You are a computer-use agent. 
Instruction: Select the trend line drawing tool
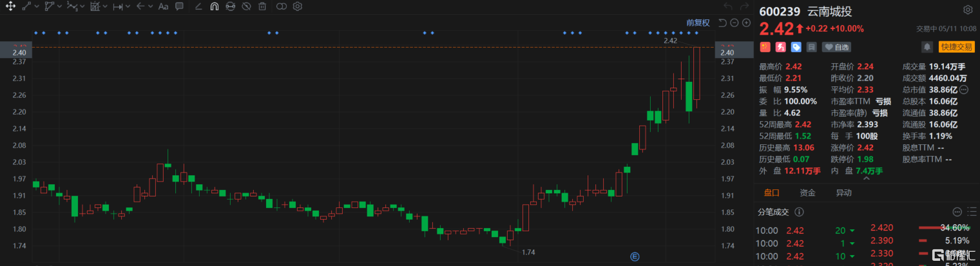pos(26,6)
